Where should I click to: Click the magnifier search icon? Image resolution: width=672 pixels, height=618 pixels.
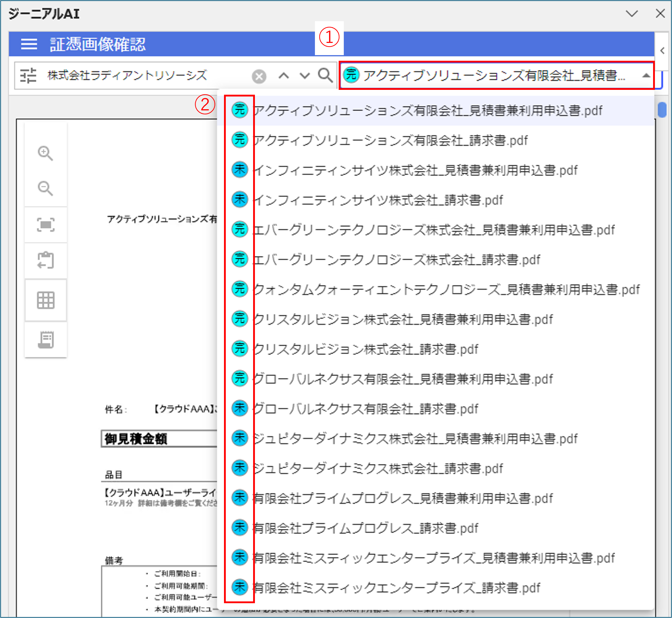pyautogui.click(x=325, y=76)
